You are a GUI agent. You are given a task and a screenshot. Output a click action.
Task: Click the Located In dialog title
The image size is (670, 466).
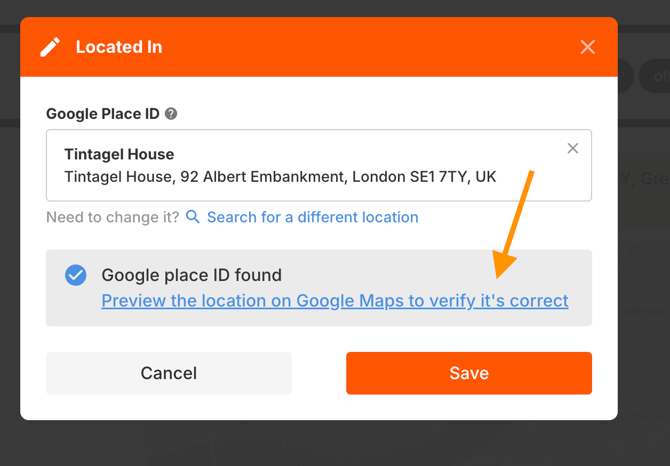[x=119, y=47]
